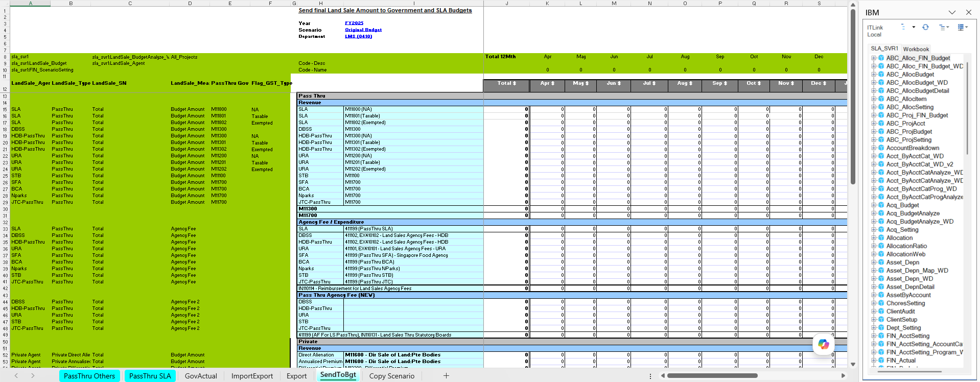Screen dimensions: 980x382
Task: Click cube icon beside ClientSetup
Action: (881, 320)
